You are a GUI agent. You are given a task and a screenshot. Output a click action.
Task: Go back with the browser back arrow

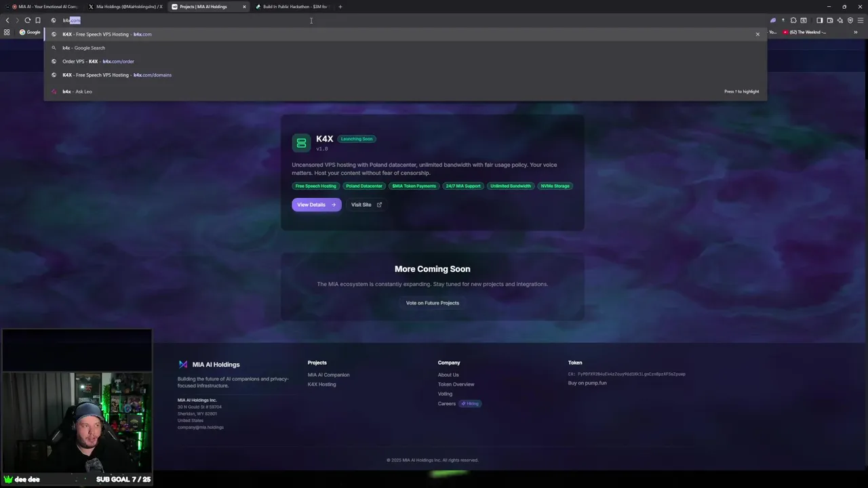pos(7,20)
